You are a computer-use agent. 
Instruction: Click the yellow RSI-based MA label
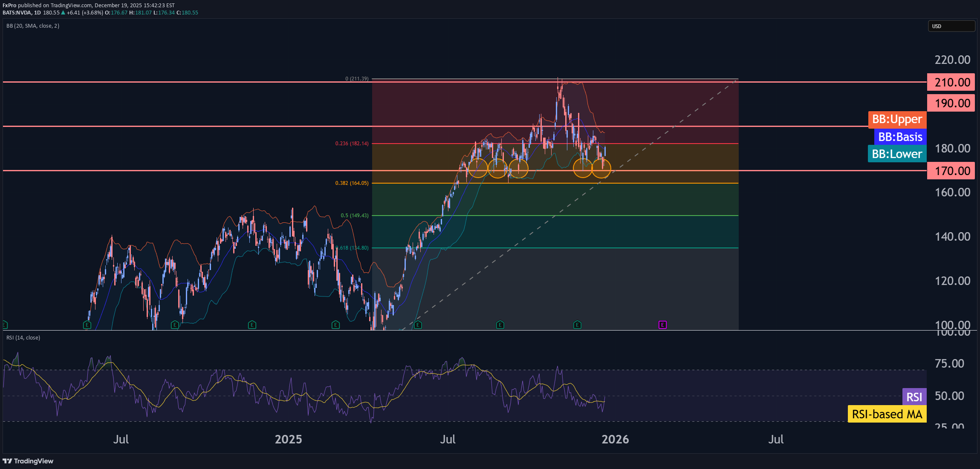[x=887, y=414]
